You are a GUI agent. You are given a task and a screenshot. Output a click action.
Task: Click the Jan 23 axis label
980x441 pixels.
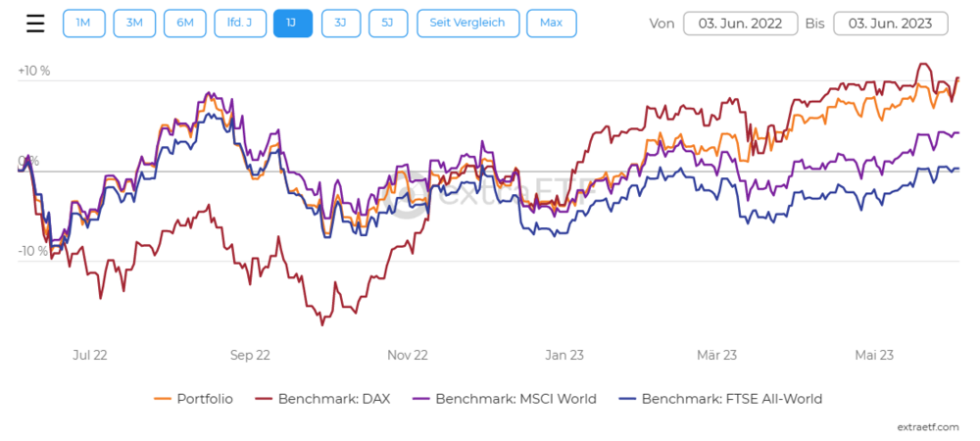coord(565,355)
